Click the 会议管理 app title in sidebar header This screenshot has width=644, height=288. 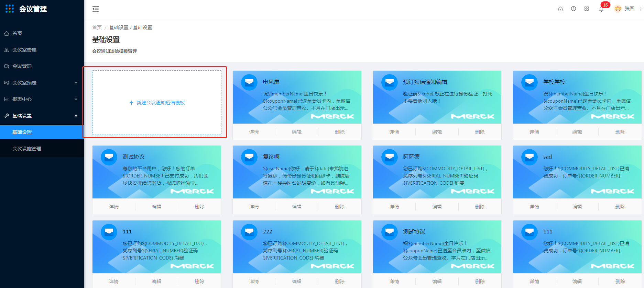(x=33, y=9)
